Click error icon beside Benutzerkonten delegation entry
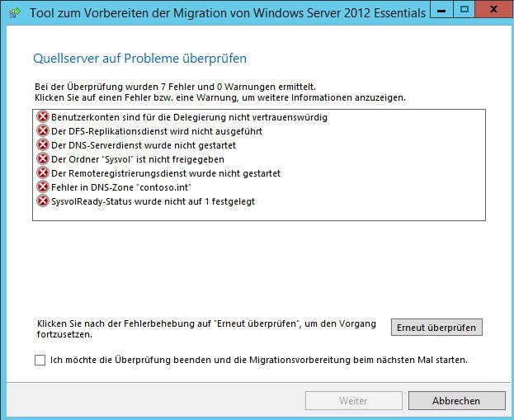 click(x=43, y=117)
